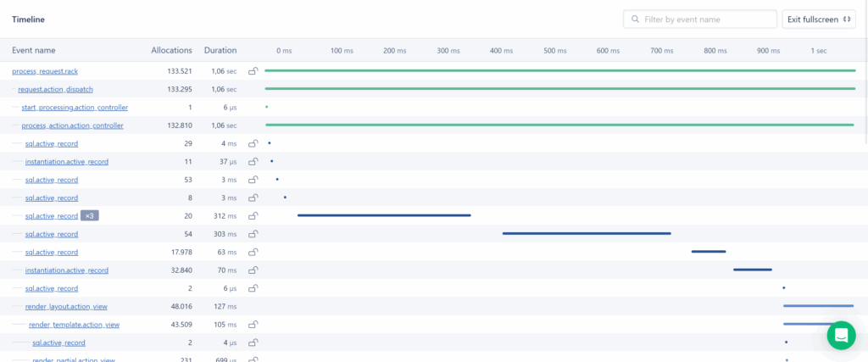Open the instantiation.active_record link with 32.840 allocations
This screenshot has height=362, width=868.
click(x=66, y=270)
